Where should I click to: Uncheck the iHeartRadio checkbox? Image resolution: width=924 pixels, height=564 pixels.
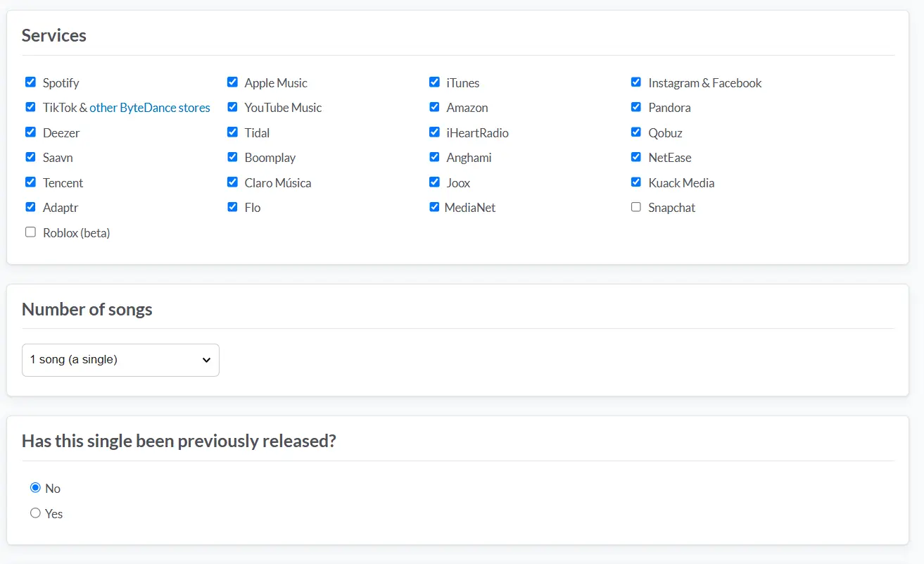(434, 132)
